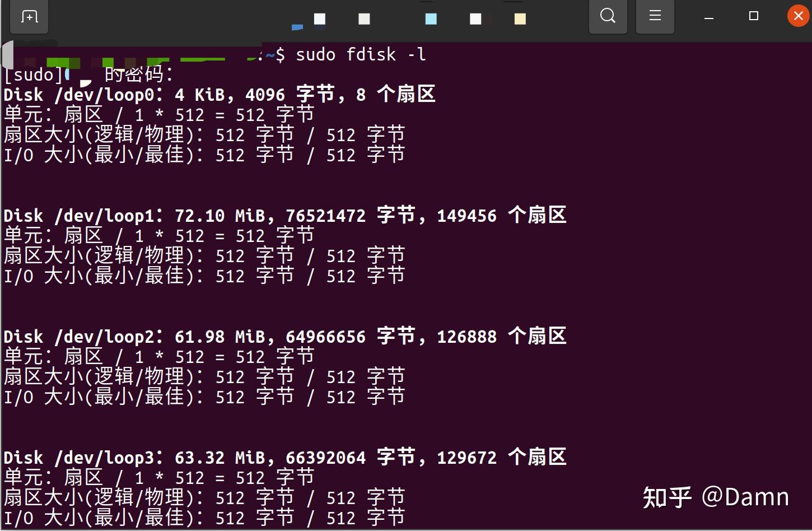Select the 'Disk /dev/loop1' heading text
The height and width of the screenshot is (531, 812).
(x=83, y=215)
